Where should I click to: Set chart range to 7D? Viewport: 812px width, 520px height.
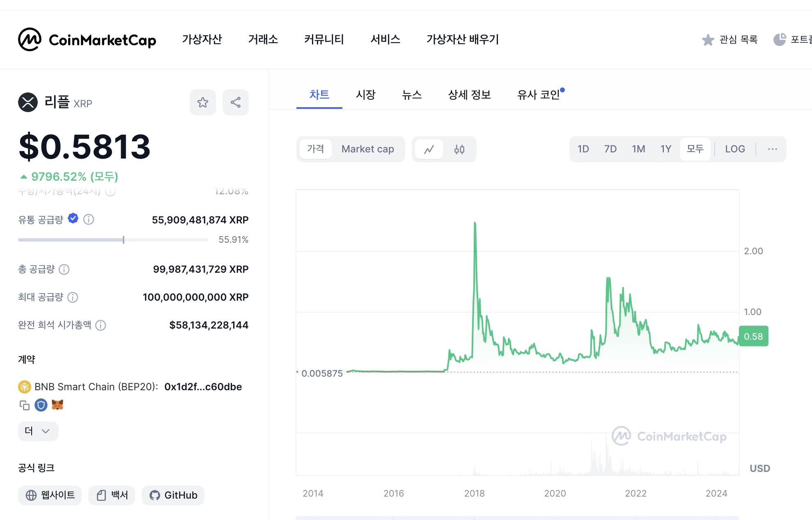coord(610,149)
